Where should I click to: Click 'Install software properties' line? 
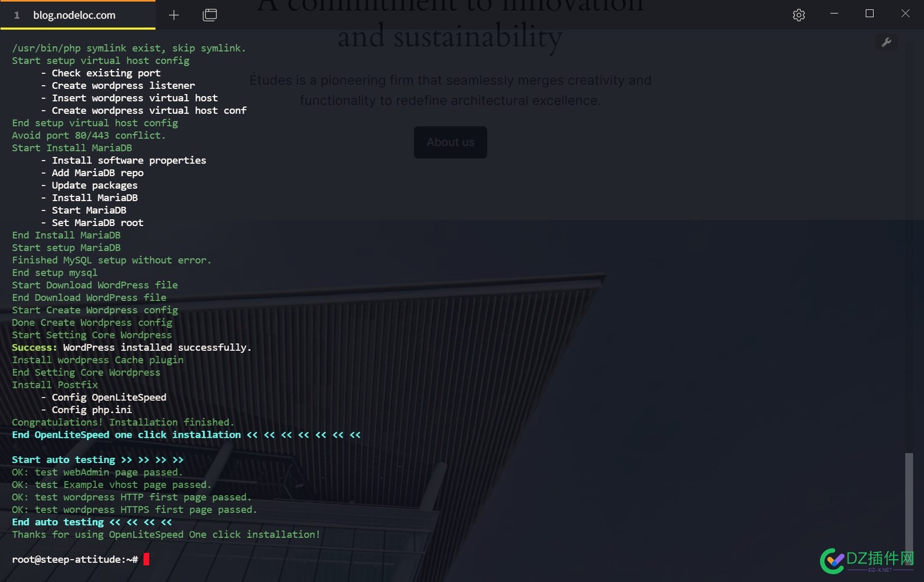click(x=123, y=161)
